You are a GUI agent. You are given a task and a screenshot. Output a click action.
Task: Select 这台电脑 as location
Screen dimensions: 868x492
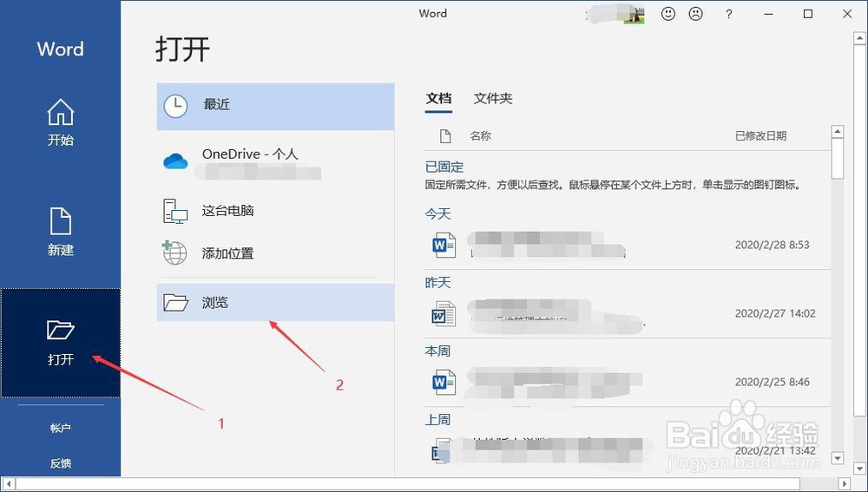click(275, 211)
